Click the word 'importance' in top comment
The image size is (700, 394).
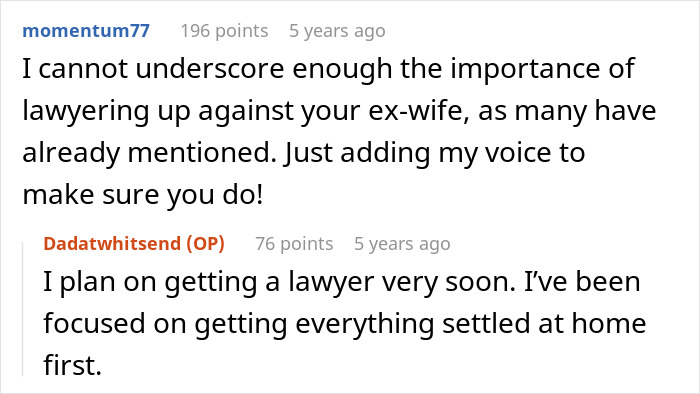click(523, 69)
